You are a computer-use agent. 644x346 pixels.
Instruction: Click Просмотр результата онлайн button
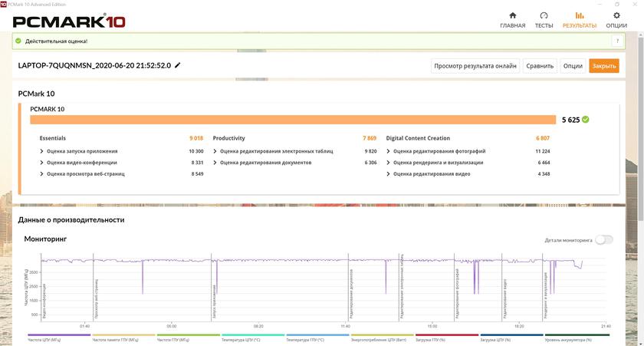(x=475, y=66)
